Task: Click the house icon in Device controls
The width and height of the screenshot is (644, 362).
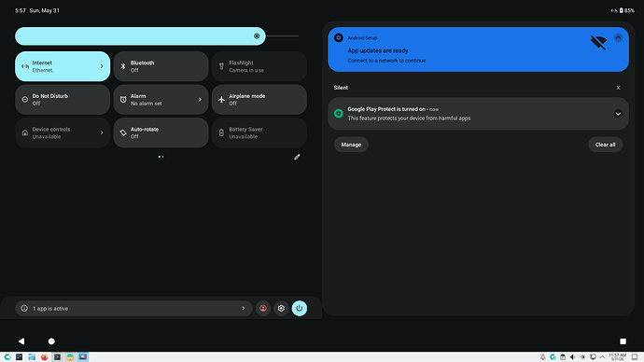Action: [x=25, y=132]
